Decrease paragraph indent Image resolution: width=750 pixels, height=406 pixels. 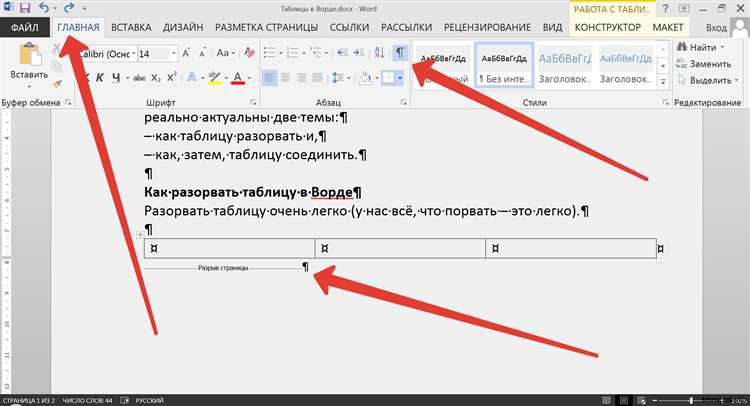[x=342, y=53]
